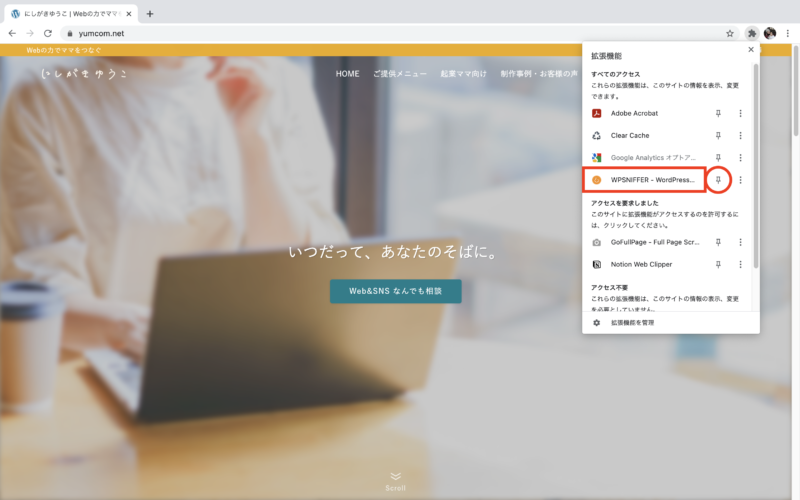Click the WPSNIFFER orange extension icon
Image resolution: width=800 pixels, height=500 pixels.
[596, 180]
